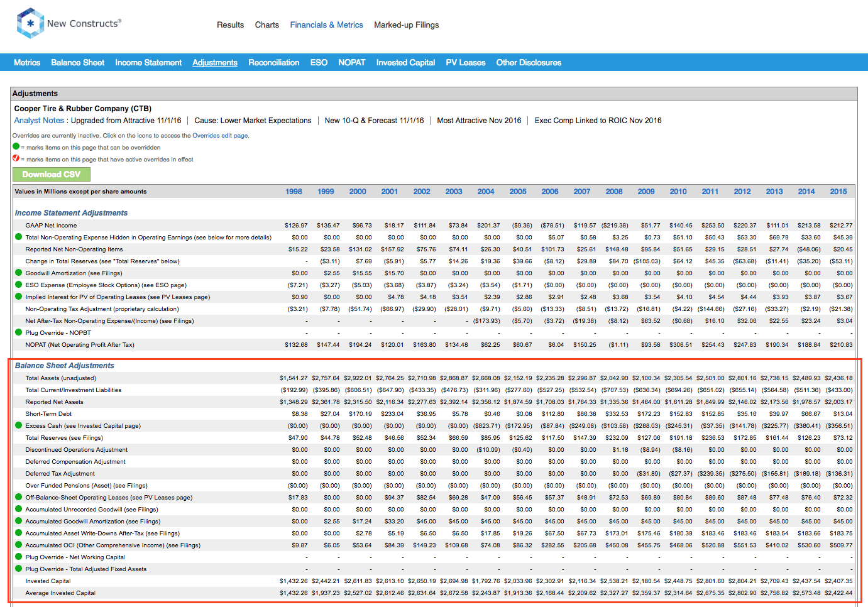Click the Total Assets (unadjusted) row label
The image size is (868, 607).
(61, 378)
